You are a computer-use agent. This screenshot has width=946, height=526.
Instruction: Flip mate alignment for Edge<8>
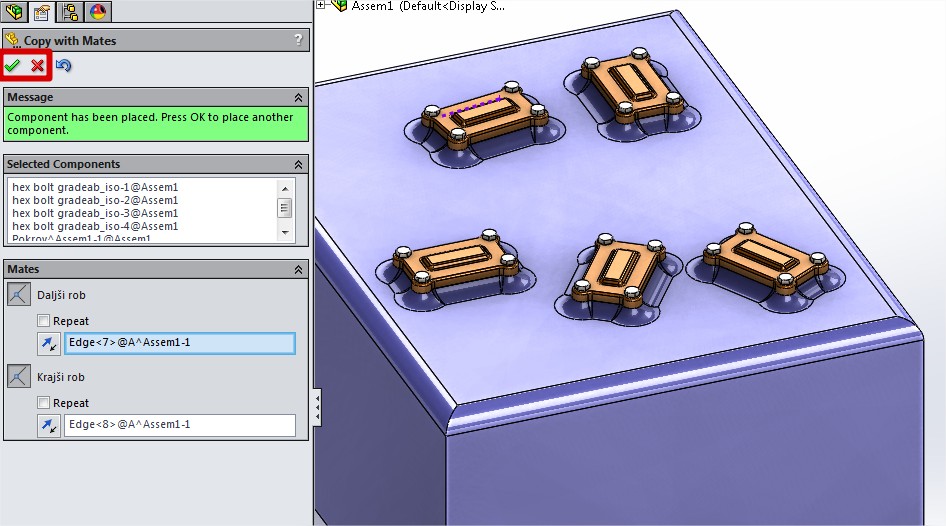pos(48,425)
